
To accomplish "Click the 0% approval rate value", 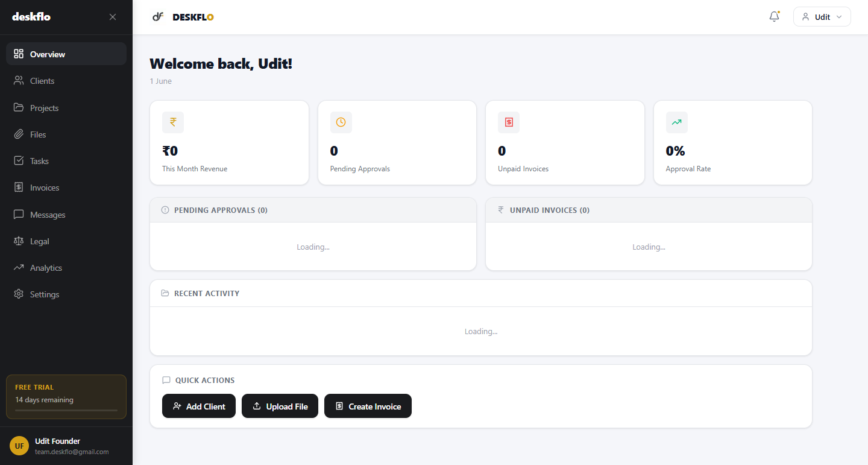I will (675, 151).
